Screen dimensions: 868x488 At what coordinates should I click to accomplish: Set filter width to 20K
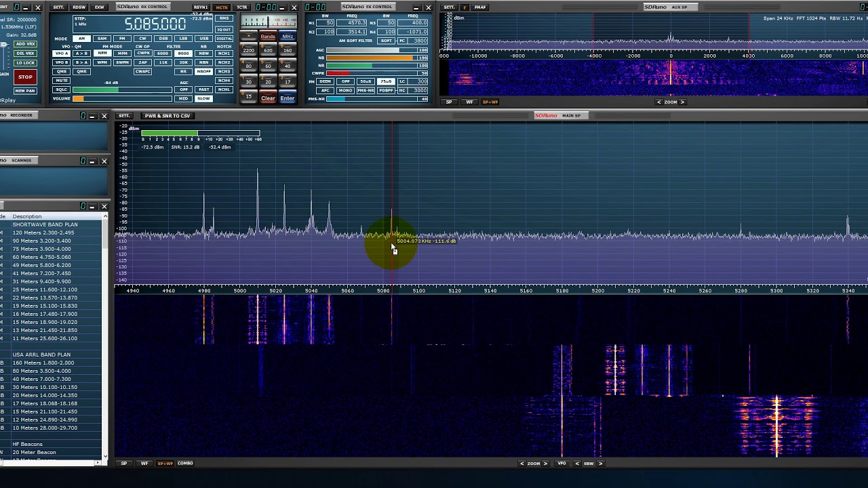[x=183, y=62]
